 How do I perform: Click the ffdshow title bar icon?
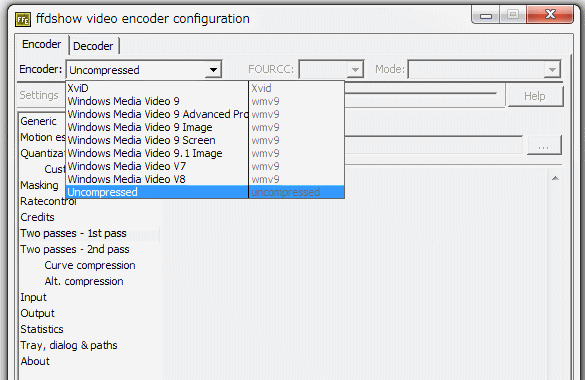pos(23,19)
